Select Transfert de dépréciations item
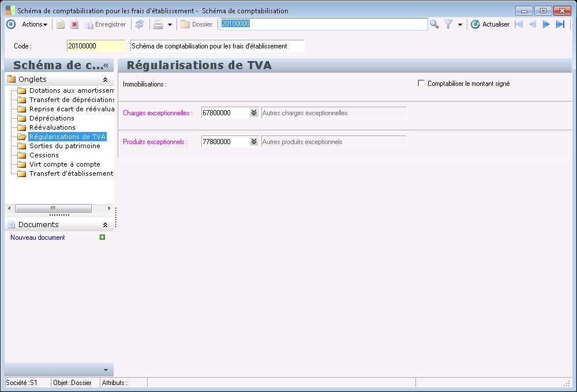The image size is (577, 392). coord(72,100)
